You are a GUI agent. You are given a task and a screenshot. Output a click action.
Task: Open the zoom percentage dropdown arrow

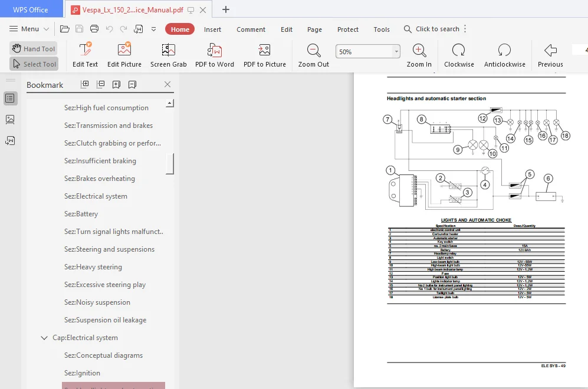[396, 52]
